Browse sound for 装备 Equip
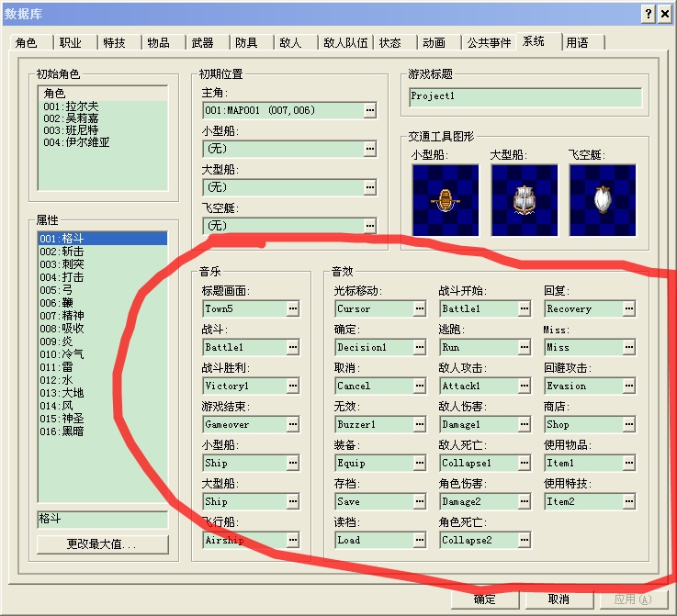677x616 pixels. [419, 463]
